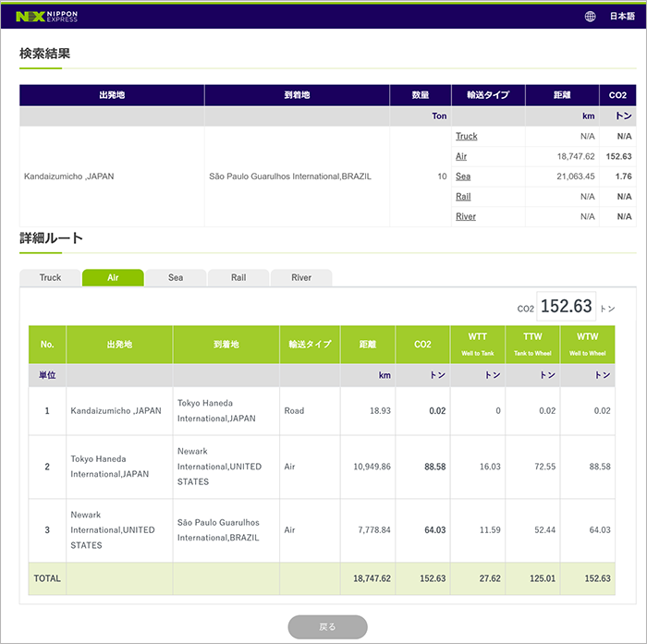Switch to the Rail tab
This screenshot has width=647, height=644.
pyautogui.click(x=238, y=277)
